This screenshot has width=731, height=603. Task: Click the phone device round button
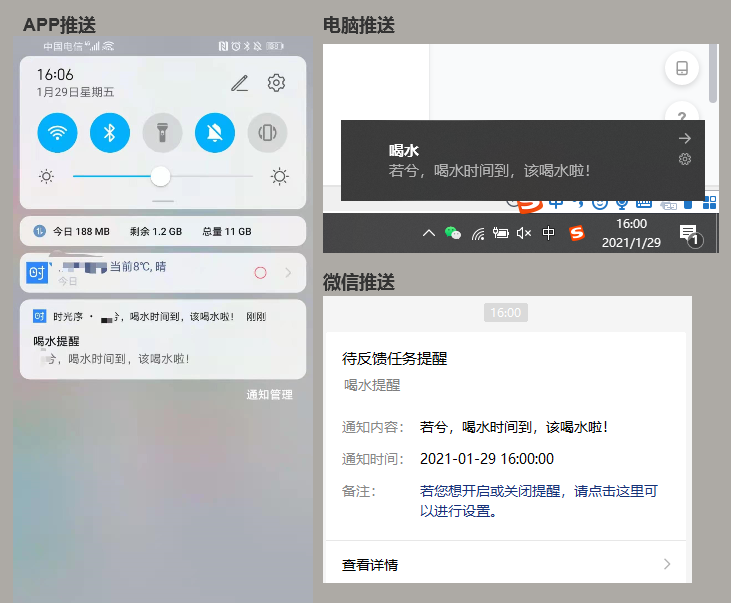[682, 68]
